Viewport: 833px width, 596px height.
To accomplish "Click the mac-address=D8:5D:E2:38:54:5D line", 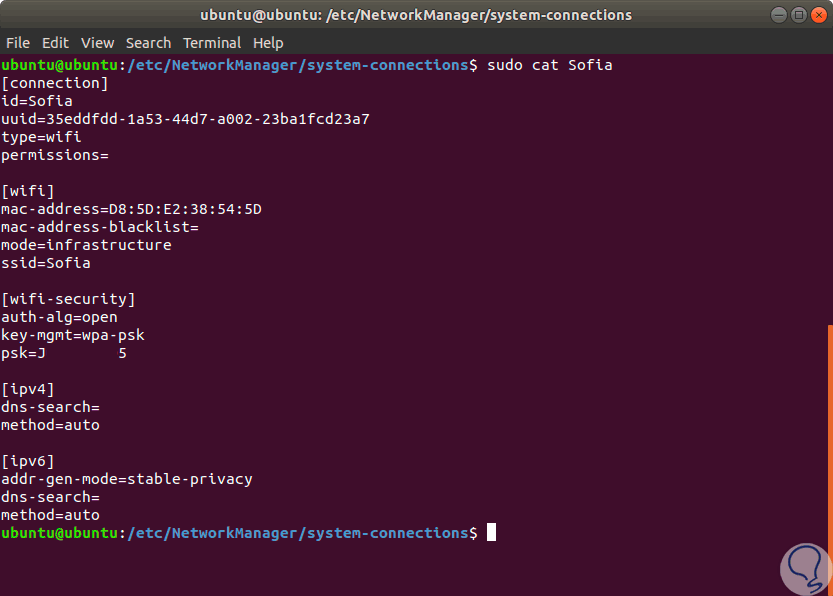I will tap(131, 209).
